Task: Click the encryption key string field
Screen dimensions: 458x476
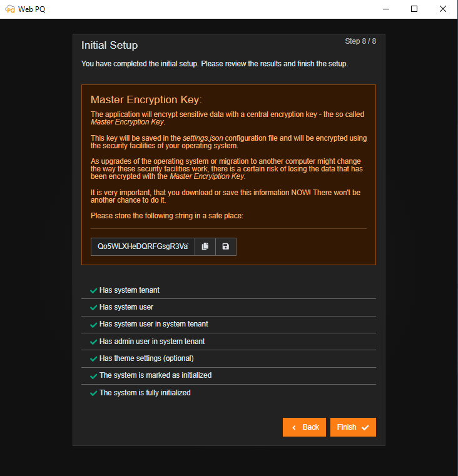Action: 143,246
